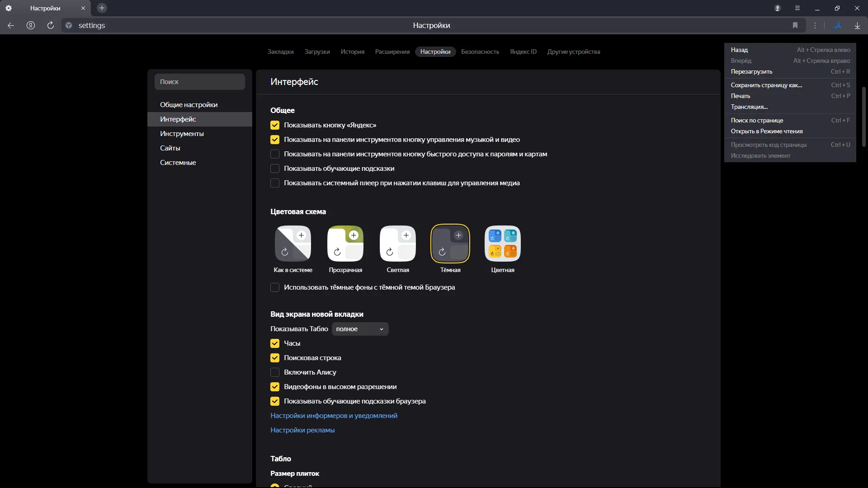
Task: Click the Поиск settings search field
Action: click(199, 82)
